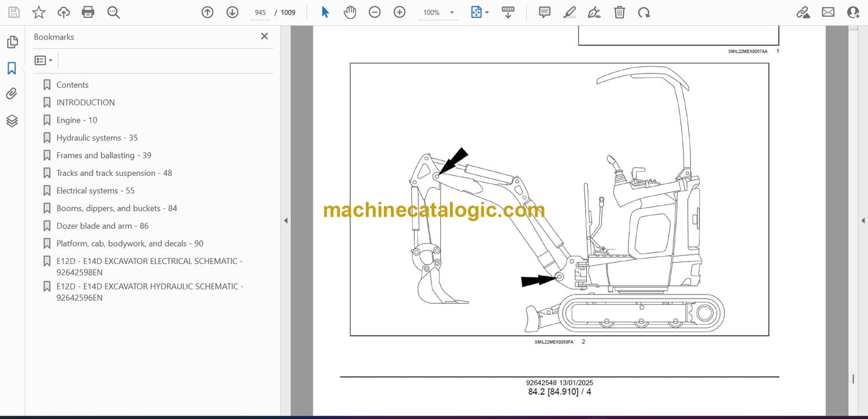Screen dimensions: 868x419
Task: Toggle the Layers panel
Action: (12, 120)
